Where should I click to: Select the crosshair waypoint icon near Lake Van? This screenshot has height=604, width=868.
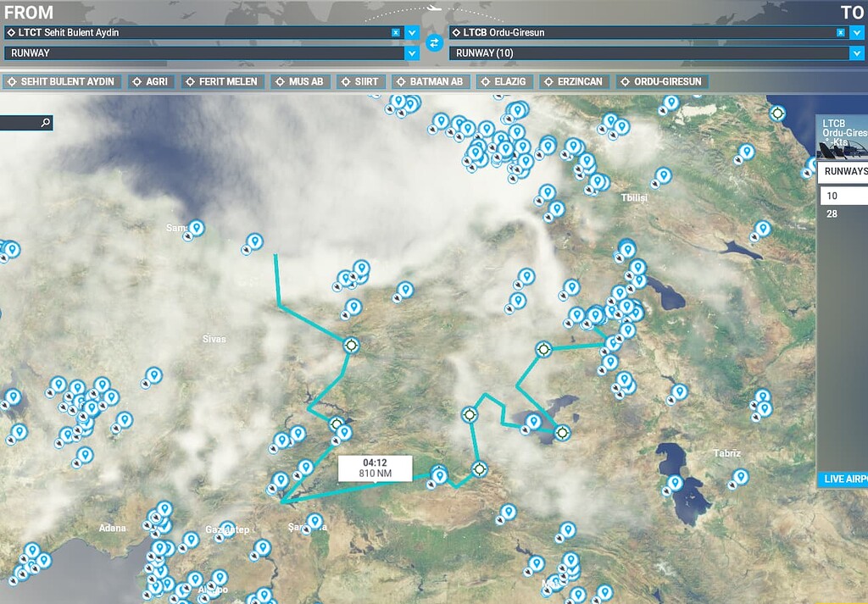(562, 432)
